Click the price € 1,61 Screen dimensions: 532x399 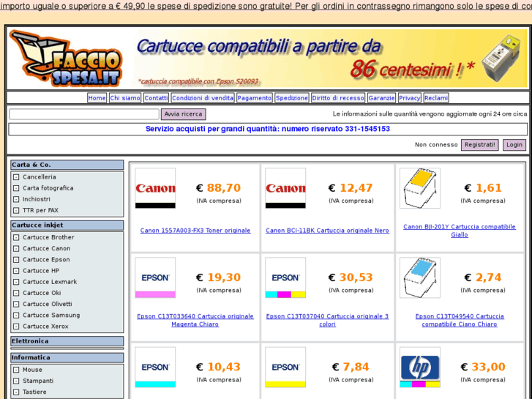click(483, 188)
